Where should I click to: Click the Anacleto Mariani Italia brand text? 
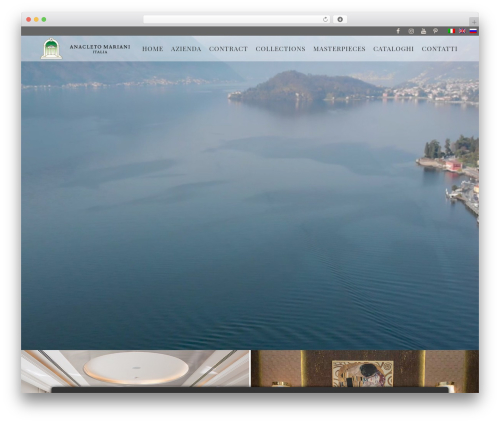click(100, 49)
